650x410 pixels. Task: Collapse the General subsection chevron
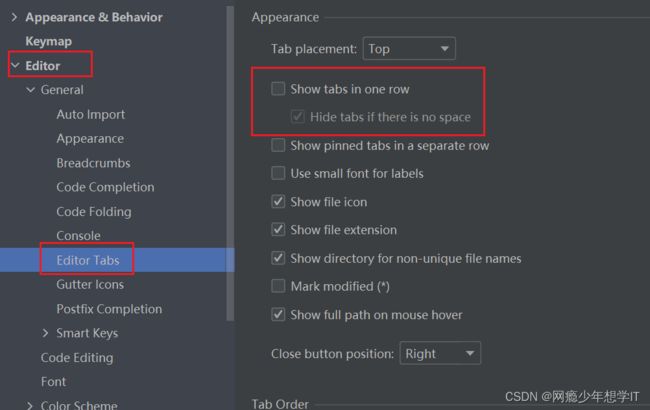click(30, 90)
